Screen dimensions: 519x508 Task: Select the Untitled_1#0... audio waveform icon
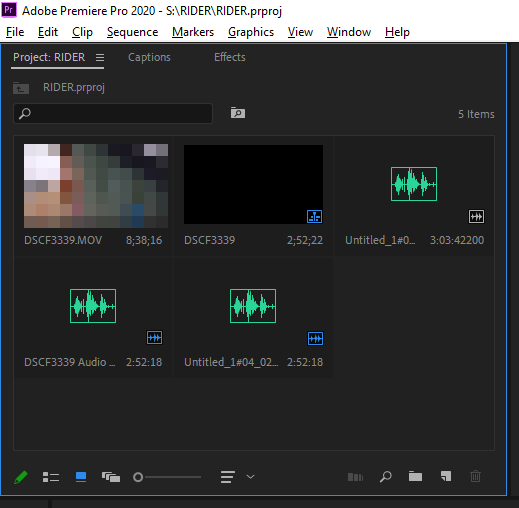click(x=414, y=184)
